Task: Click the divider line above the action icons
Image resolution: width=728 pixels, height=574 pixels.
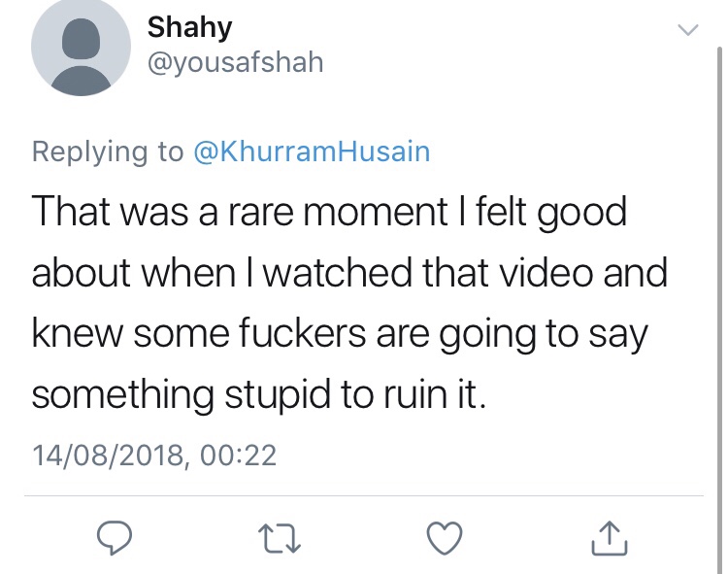Action: (x=364, y=496)
